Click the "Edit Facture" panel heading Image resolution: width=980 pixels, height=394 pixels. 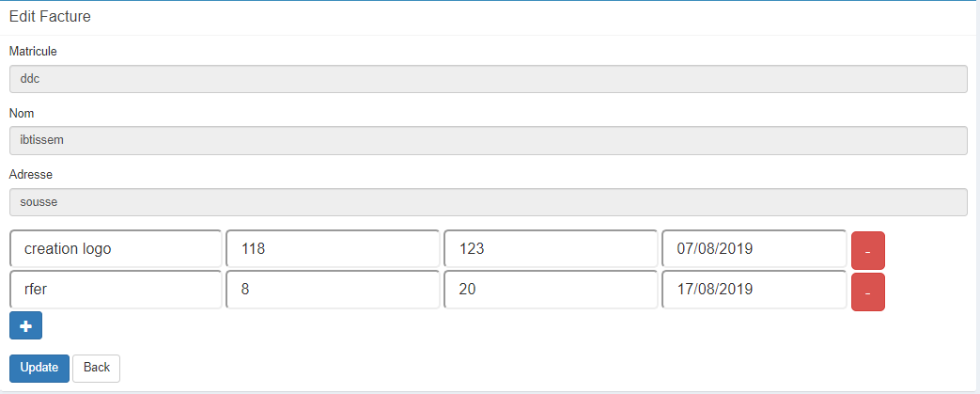click(x=50, y=17)
